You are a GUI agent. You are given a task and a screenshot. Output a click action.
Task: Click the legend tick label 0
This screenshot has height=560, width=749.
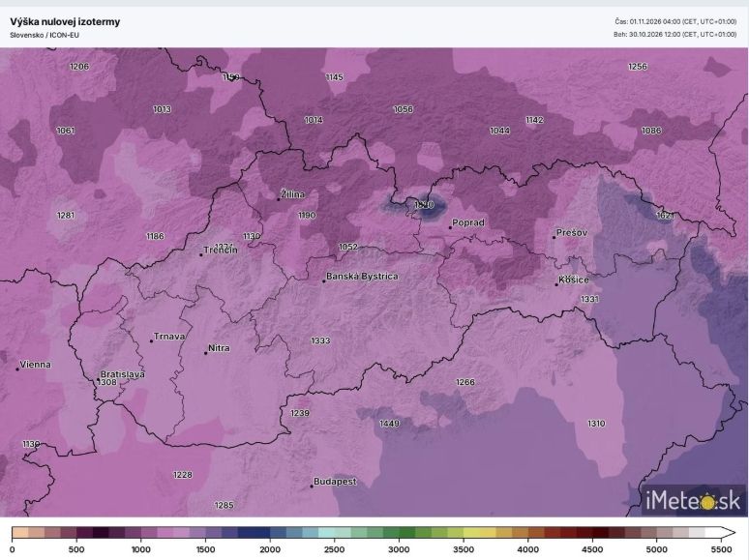tap(12, 550)
